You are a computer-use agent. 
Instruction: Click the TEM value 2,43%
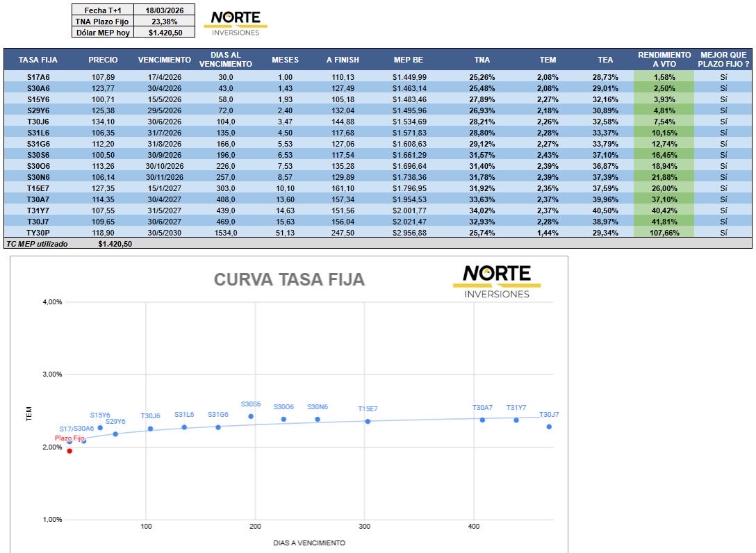pos(548,155)
